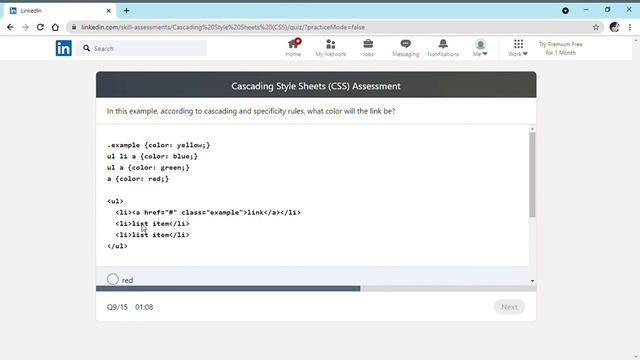Open My Network icon

(331, 44)
